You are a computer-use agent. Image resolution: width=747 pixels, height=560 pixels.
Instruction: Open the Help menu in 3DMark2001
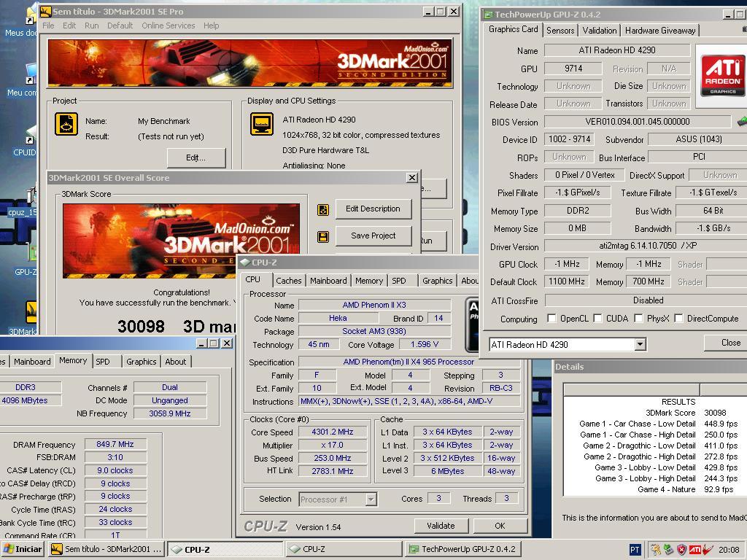(x=211, y=26)
